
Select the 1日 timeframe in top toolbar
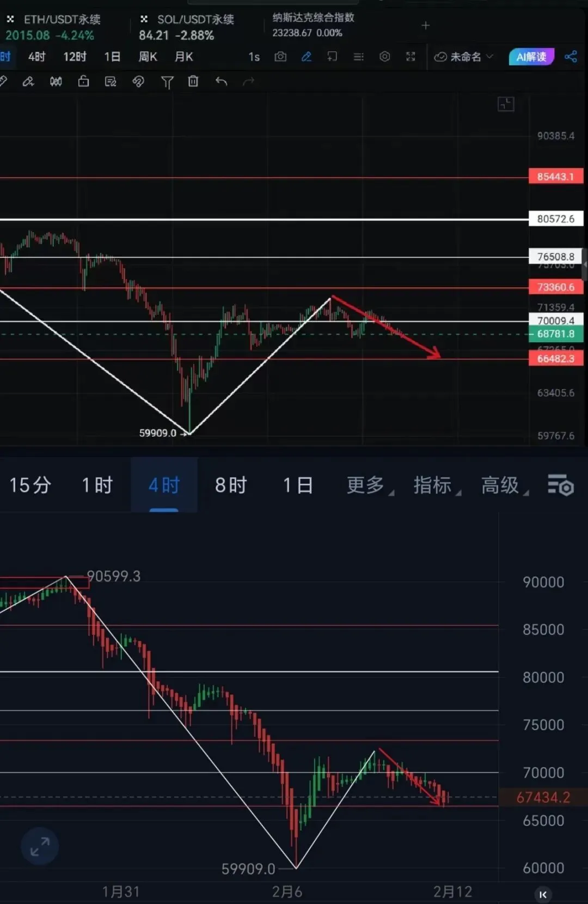pyautogui.click(x=112, y=57)
